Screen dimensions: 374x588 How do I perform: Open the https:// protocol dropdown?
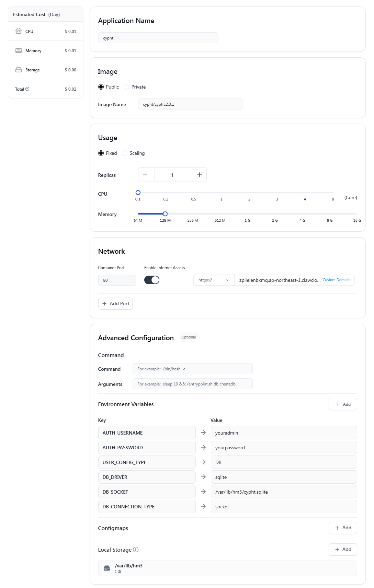point(213,280)
